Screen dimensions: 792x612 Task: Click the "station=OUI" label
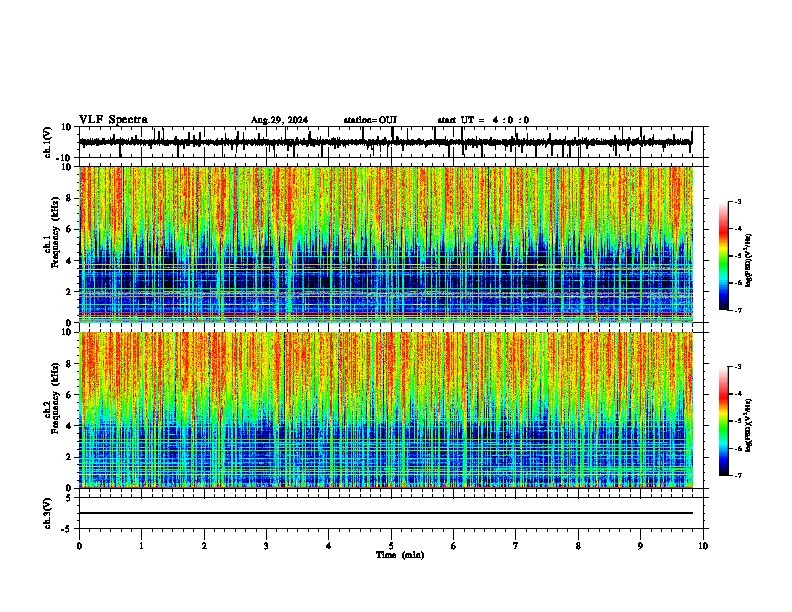(x=370, y=120)
